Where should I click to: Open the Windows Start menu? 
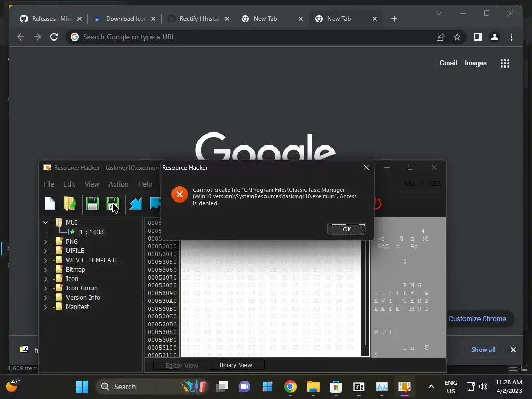[x=82, y=387]
